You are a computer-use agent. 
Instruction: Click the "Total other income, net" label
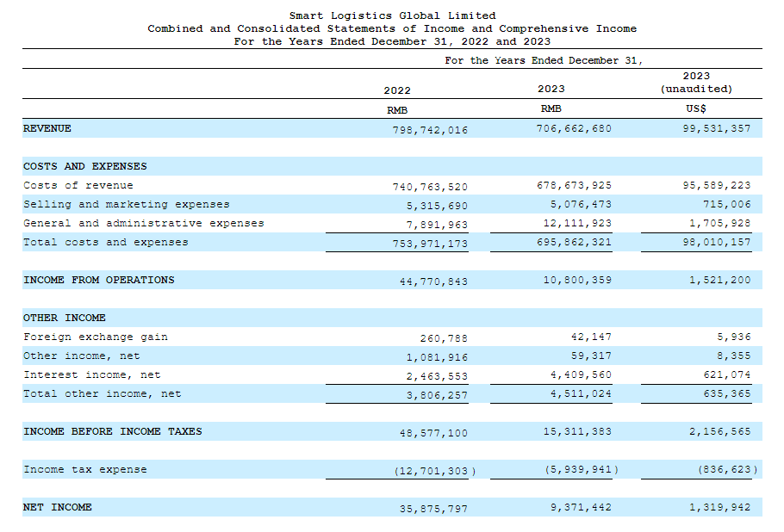(102, 394)
